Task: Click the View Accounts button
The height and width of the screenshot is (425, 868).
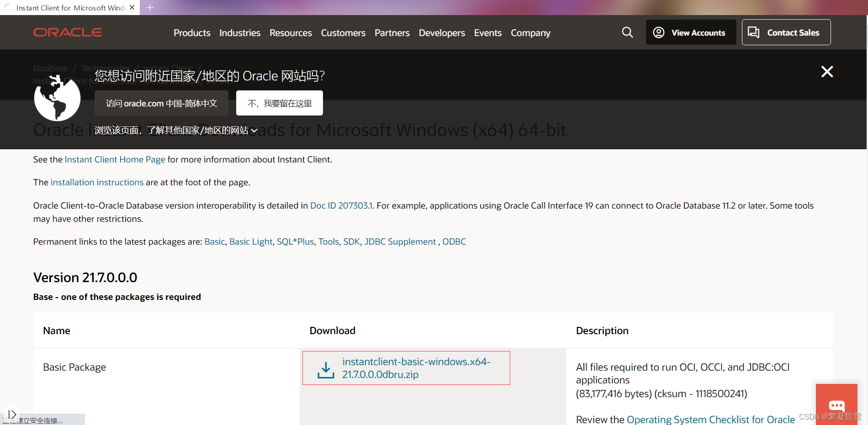Action: [691, 32]
